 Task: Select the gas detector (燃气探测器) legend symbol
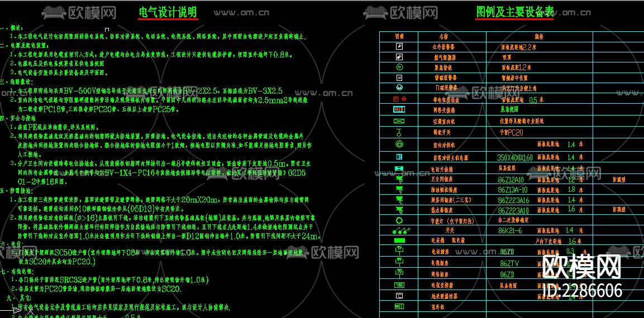point(399,57)
